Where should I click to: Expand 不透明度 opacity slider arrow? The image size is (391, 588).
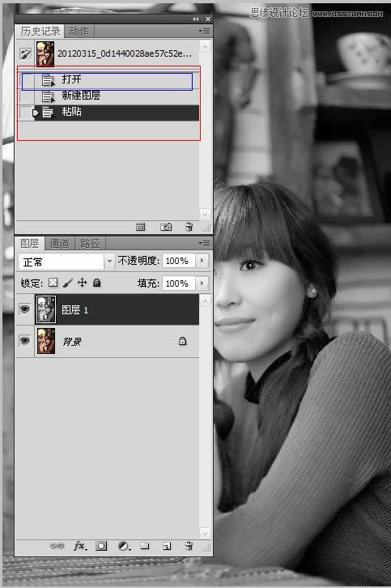pos(202,260)
